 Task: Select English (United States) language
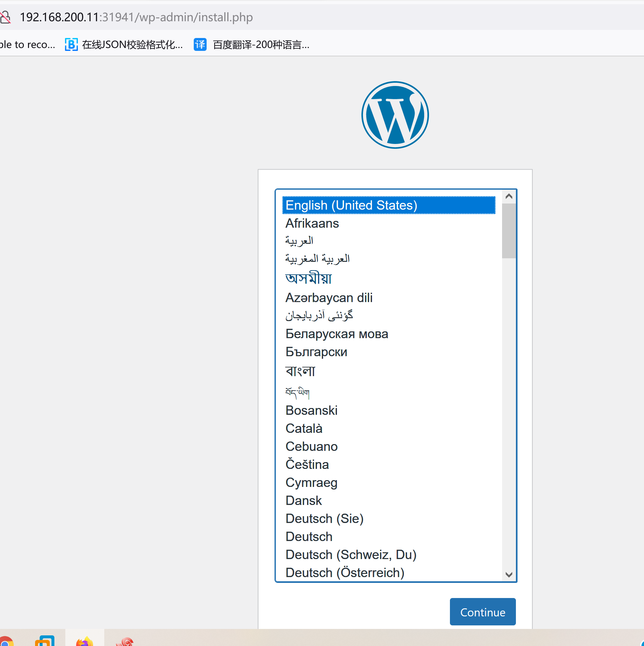pyautogui.click(x=389, y=205)
